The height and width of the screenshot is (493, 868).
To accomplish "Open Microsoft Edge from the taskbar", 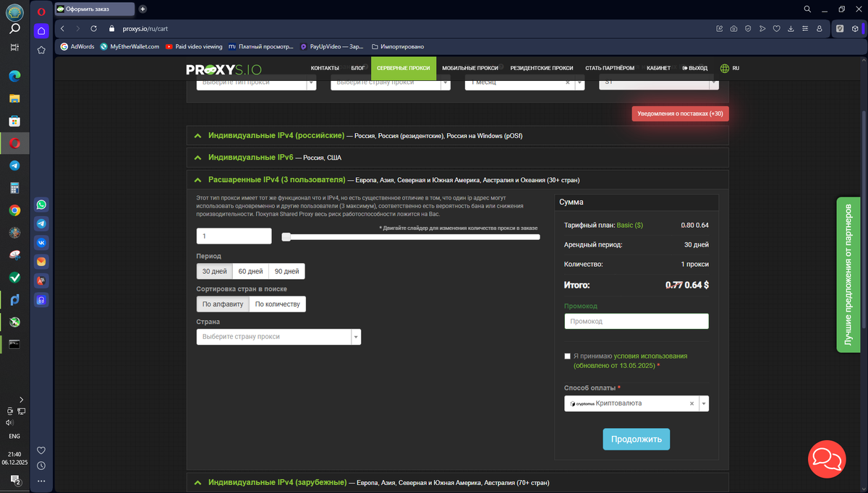I will coord(14,75).
